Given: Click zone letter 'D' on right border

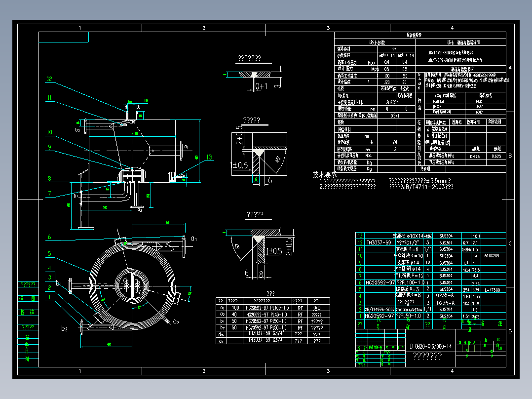Looking at the screenshot, I should pos(510,331).
